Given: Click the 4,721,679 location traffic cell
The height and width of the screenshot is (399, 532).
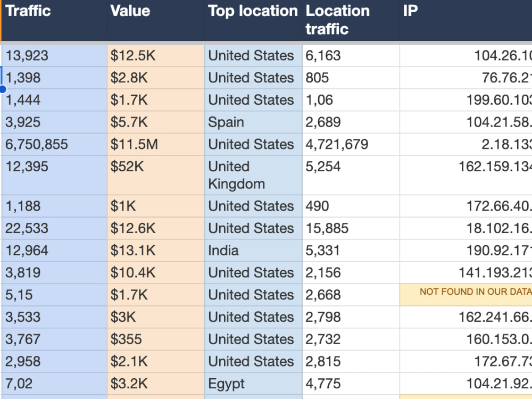Looking at the screenshot, I should pos(351,145).
